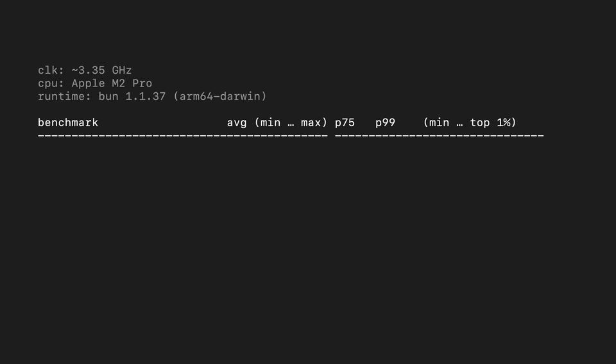Viewport: 616px width, 364px height.
Task: Click the p75 column header
Action: pyautogui.click(x=345, y=122)
